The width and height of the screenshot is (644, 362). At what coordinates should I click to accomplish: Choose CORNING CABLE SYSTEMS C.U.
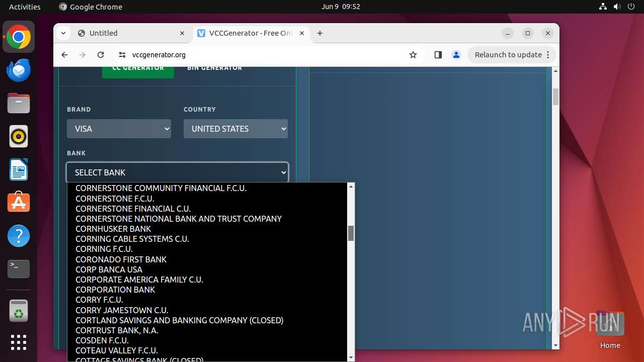(x=207, y=239)
